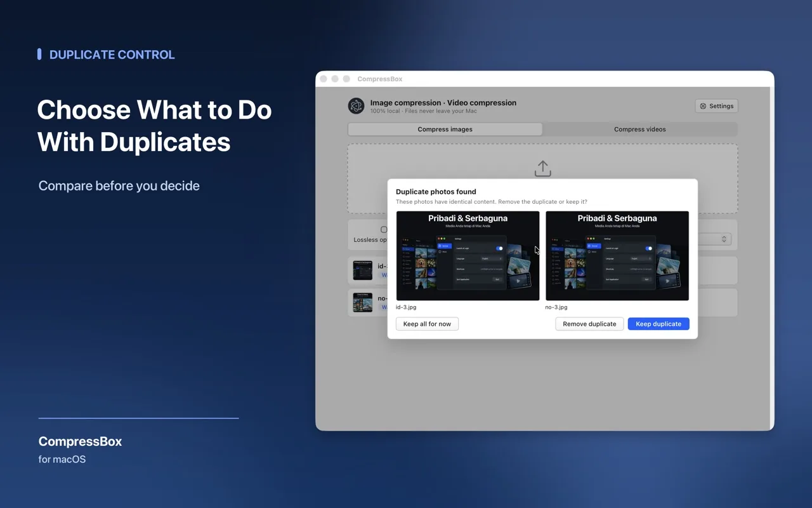Click the 'These photos have identical content' message
The image size is (812, 508).
click(x=492, y=202)
